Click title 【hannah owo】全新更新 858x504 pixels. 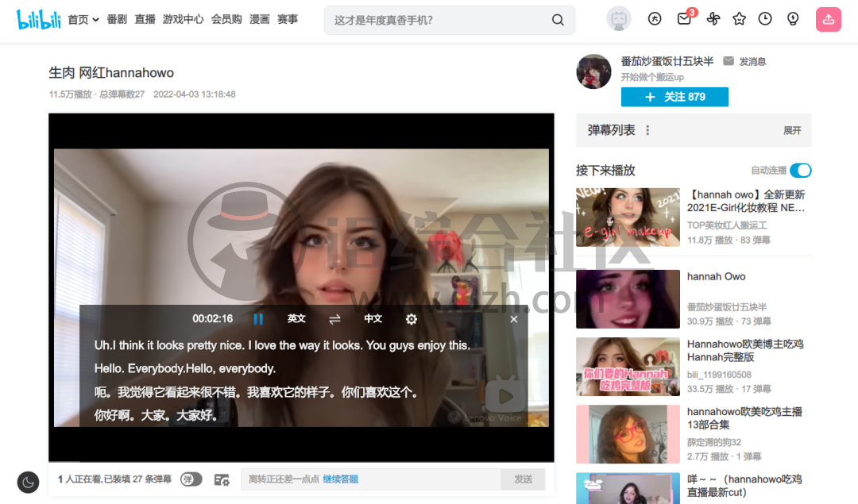746,201
